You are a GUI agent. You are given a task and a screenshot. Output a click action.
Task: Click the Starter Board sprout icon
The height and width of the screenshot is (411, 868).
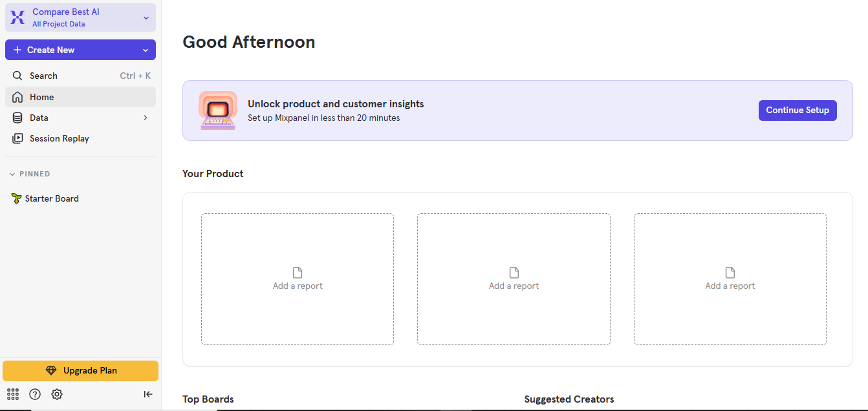point(17,198)
